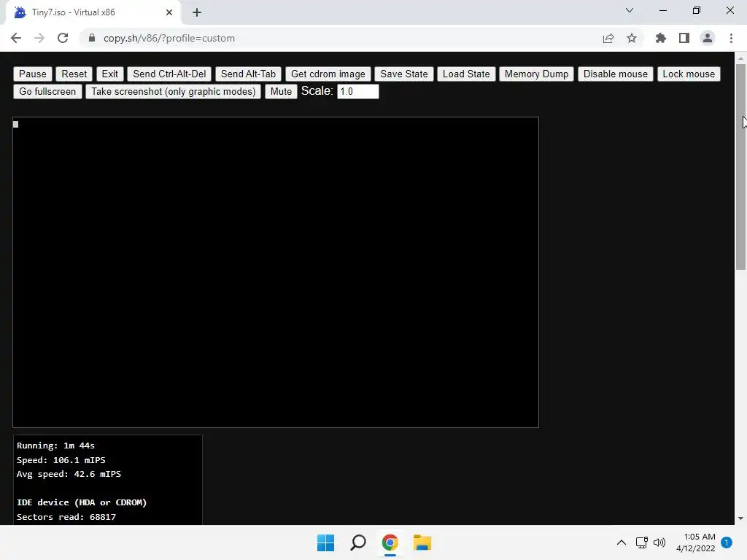Click Memory Dump
The image size is (747, 560).
[536, 74]
